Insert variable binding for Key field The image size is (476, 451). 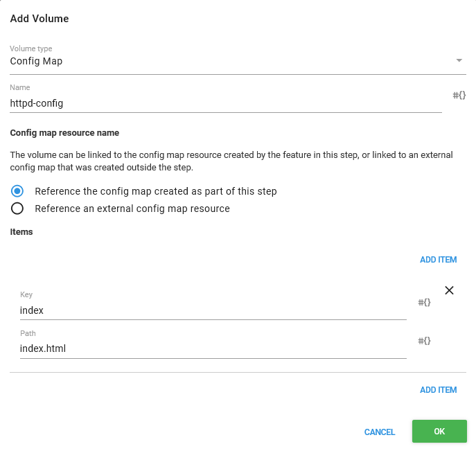click(424, 303)
